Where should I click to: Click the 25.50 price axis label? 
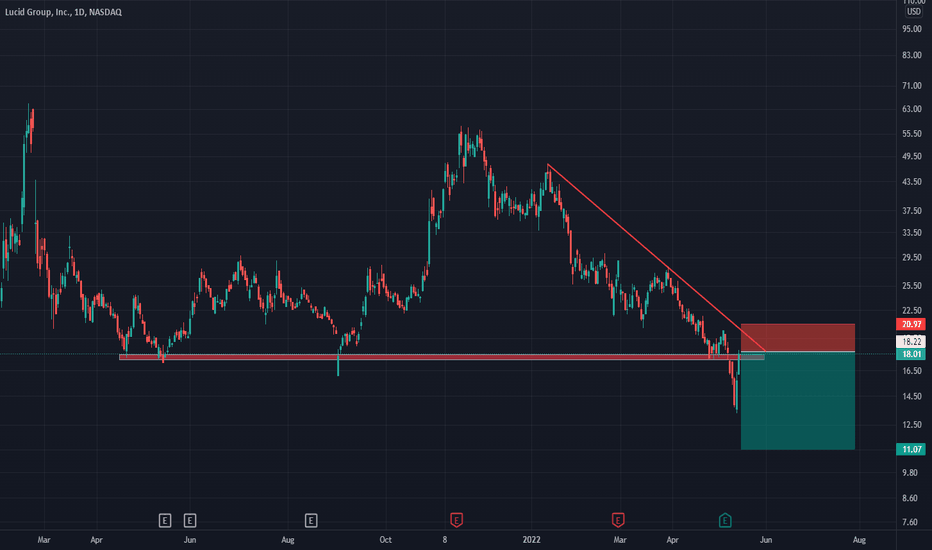pos(912,286)
